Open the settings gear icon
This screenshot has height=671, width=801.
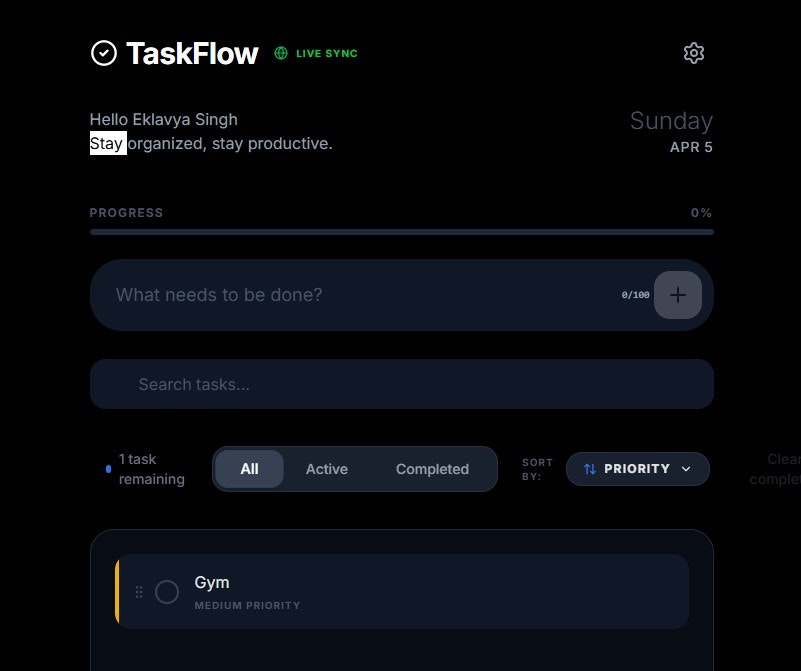693,52
